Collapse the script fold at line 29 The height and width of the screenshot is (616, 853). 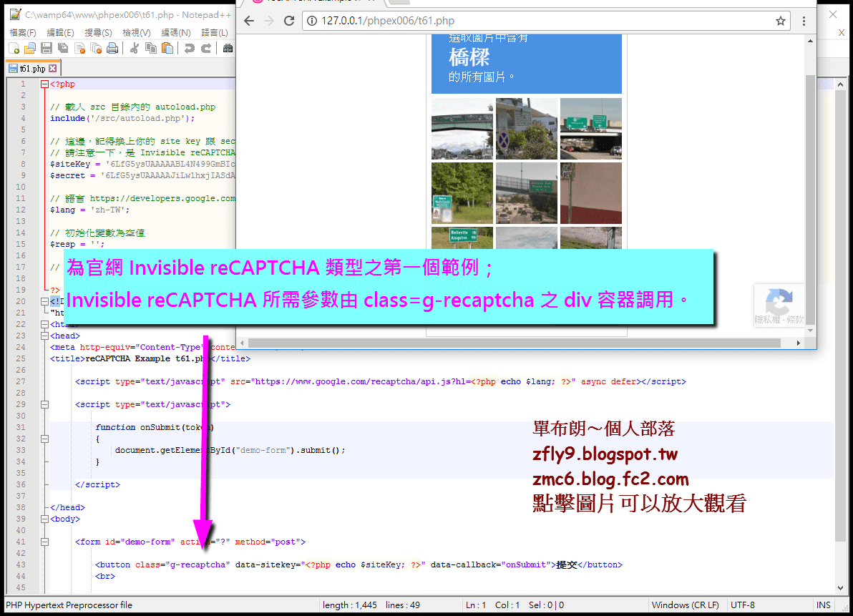pos(44,404)
